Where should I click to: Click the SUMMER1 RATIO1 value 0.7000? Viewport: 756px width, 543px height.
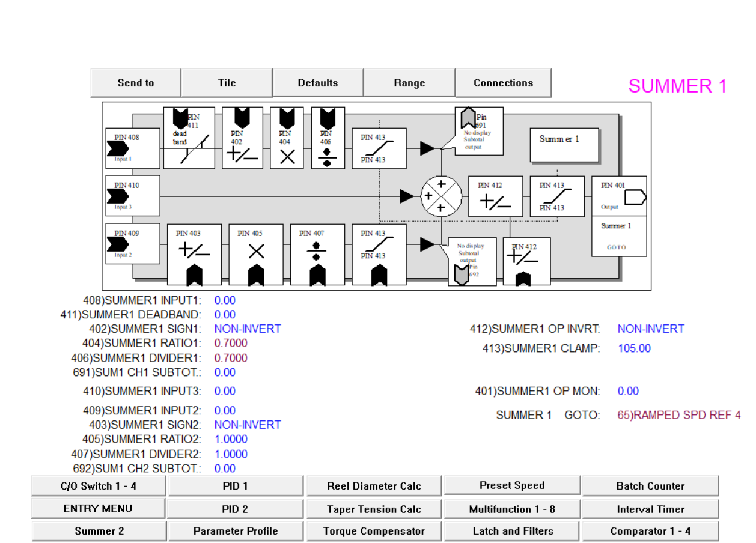coord(231,344)
